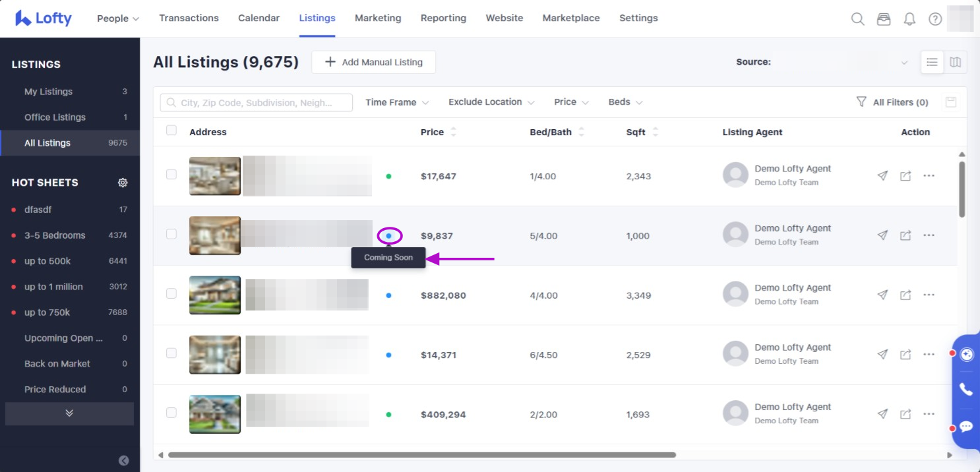Open more options for $14,371 listing
Screen dimensions: 980x472
pyautogui.click(x=929, y=355)
